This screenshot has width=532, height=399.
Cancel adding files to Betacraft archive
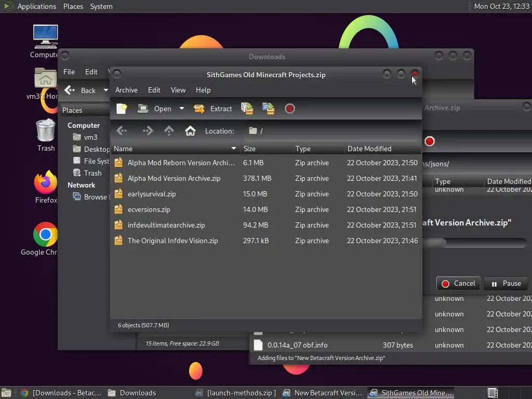458,283
